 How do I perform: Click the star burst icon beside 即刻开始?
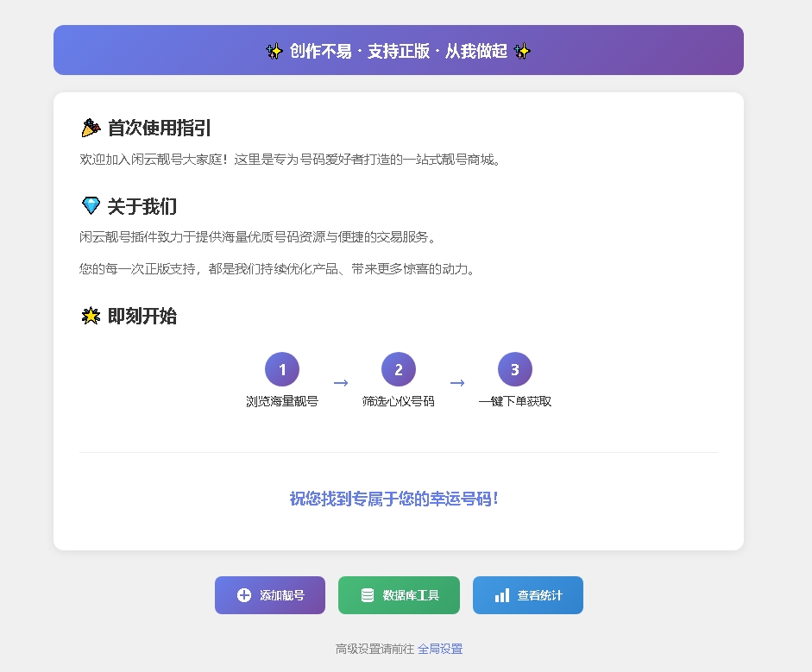[91, 315]
